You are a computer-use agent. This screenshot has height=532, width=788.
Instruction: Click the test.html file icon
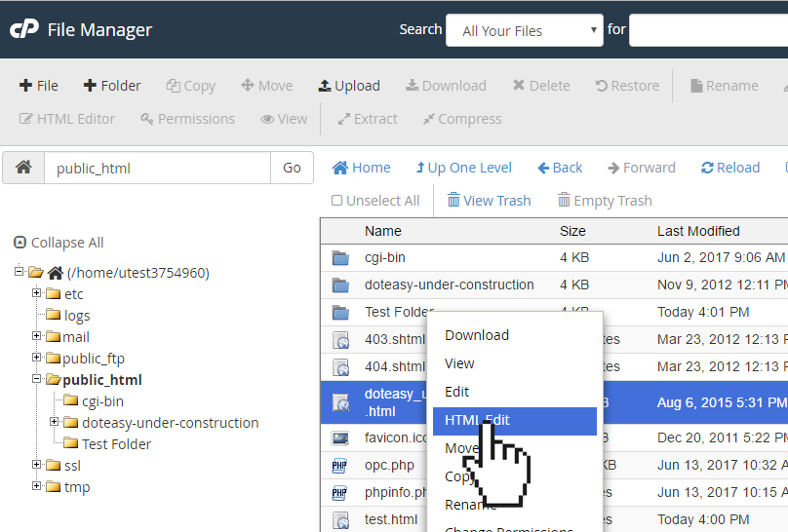pyautogui.click(x=340, y=520)
